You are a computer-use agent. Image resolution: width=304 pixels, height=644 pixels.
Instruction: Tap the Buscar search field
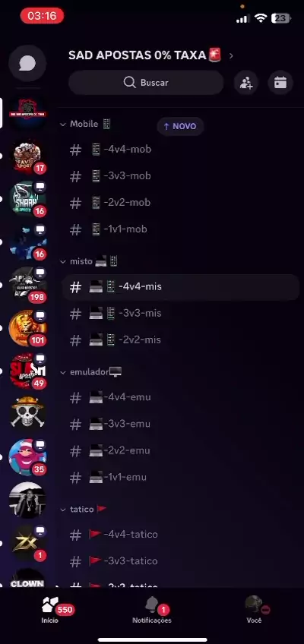pyautogui.click(x=146, y=83)
